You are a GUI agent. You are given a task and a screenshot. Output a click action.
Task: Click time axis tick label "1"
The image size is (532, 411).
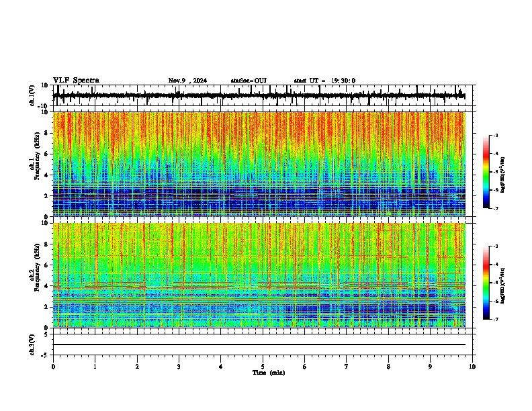pyautogui.click(x=95, y=367)
